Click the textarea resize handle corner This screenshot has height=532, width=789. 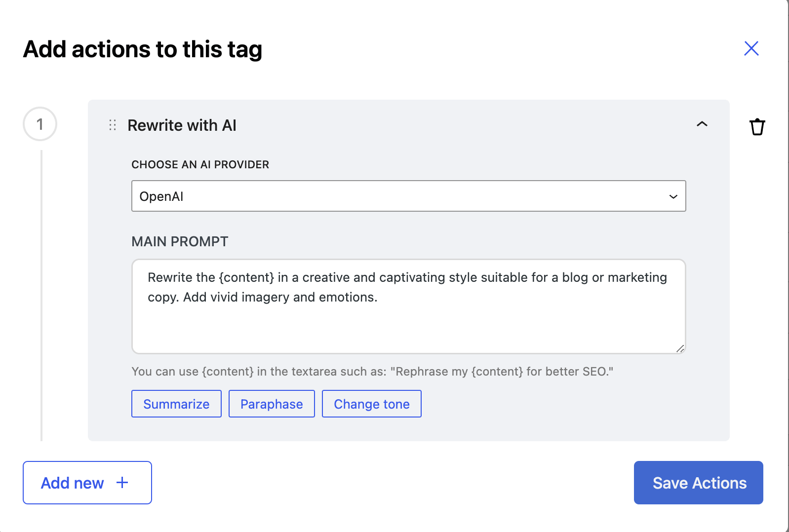(x=680, y=348)
